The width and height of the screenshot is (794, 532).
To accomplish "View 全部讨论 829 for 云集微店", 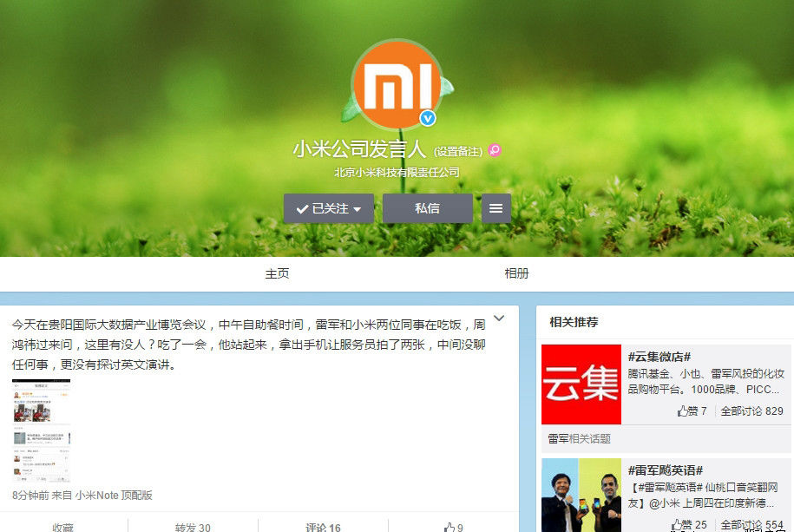I will click(751, 410).
